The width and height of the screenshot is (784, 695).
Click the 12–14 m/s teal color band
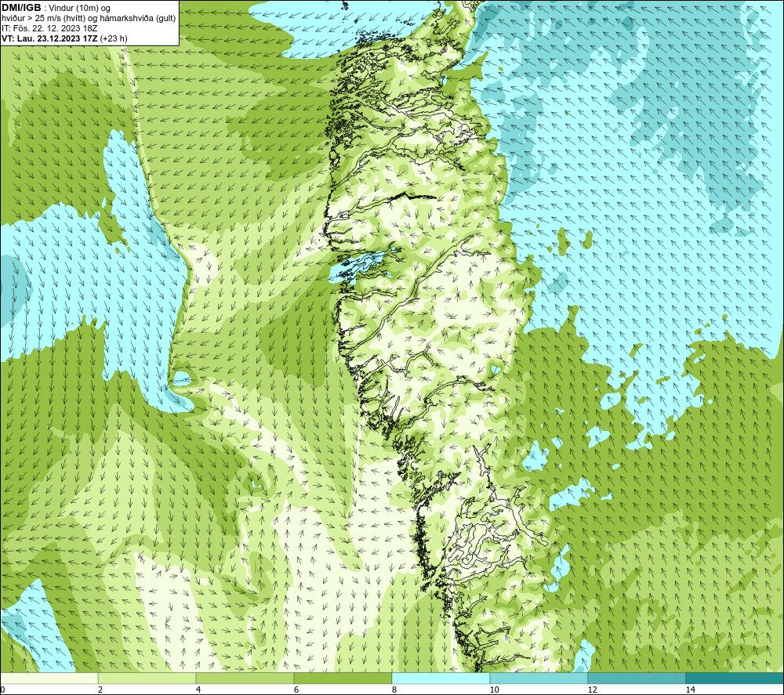[637, 678]
